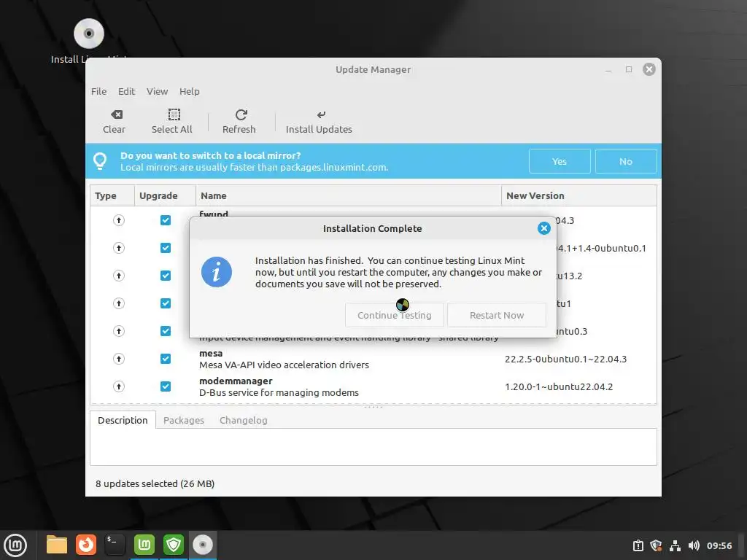This screenshot has width=747, height=560.
Task: Click the modemmanager update type arrow icon
Action: [x=119, y=386]
